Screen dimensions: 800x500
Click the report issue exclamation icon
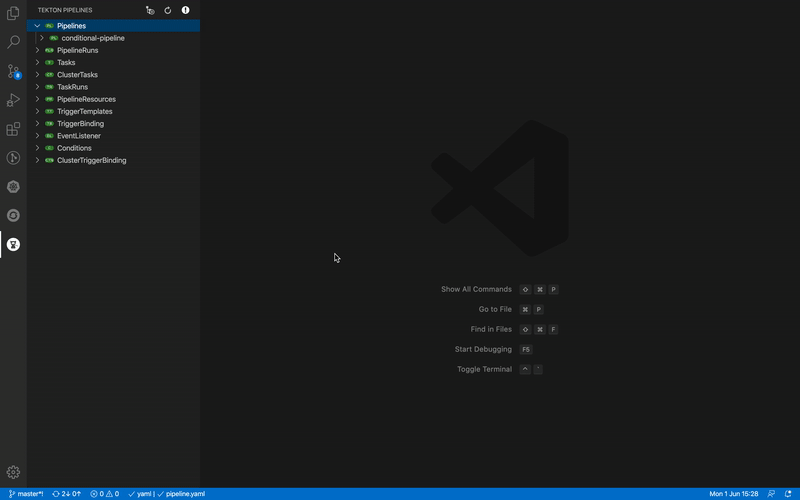(185, 10)
